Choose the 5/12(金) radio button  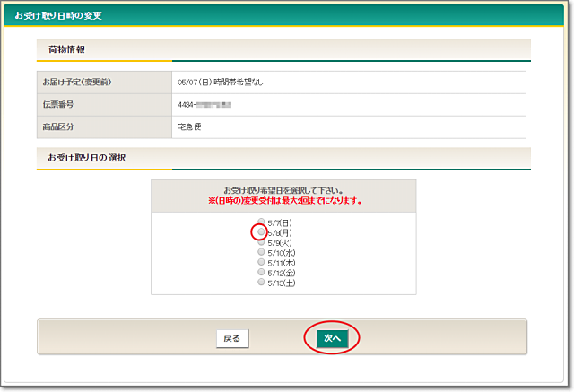pyautogui.click(x=261, y=272)
